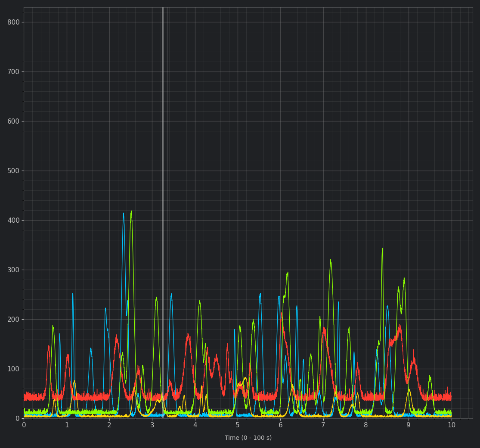Viewport: 480px width, 448px height.
Task: Select the 3 label on the time axis
Action: pos(152,425)
